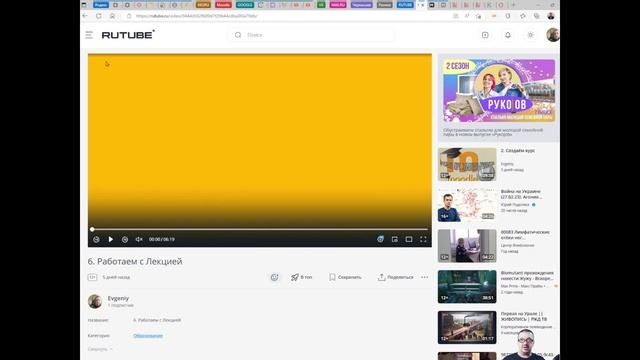Viewport: 640px width, 360px height.
Task: Open a new browser tab with plus
Action: (x=513, y=5)
